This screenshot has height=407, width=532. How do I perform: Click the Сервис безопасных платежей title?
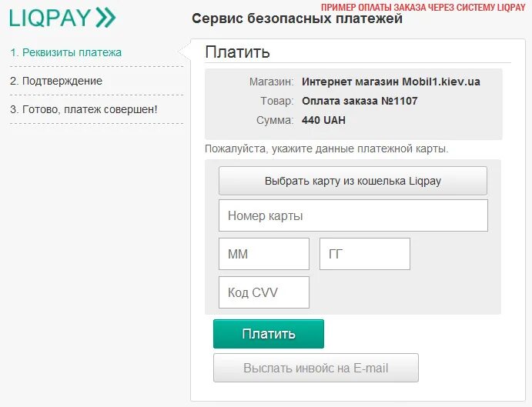tap(297, 18)
